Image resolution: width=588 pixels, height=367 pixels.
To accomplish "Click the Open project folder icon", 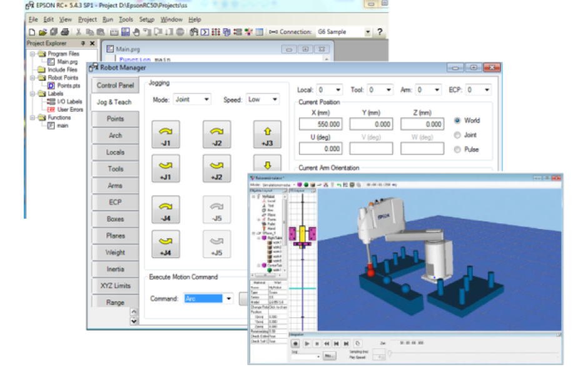I will (x=43, y=33).
